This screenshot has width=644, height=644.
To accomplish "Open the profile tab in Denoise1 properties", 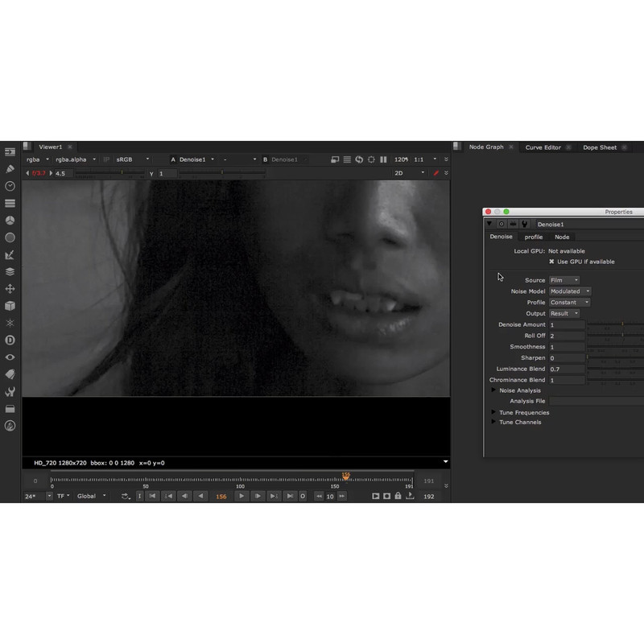I will tap(533, 237).
